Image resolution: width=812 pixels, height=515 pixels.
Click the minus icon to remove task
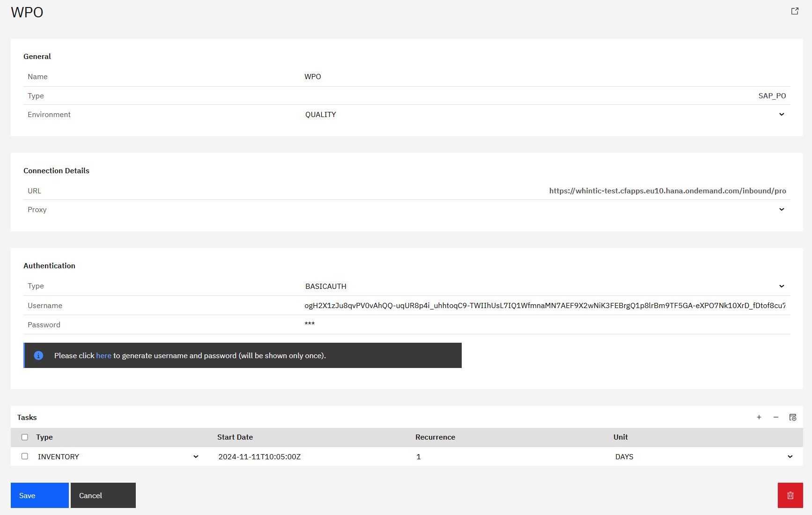click(775, 417)
